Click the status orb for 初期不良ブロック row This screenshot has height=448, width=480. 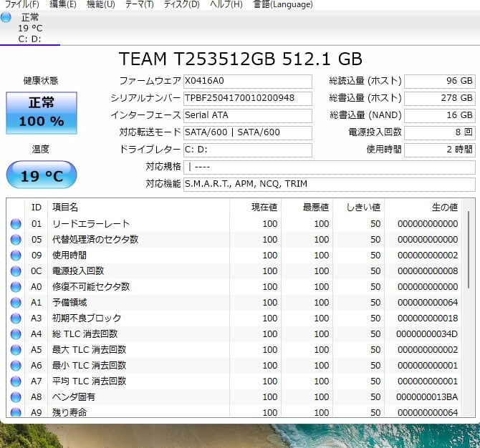16,318
